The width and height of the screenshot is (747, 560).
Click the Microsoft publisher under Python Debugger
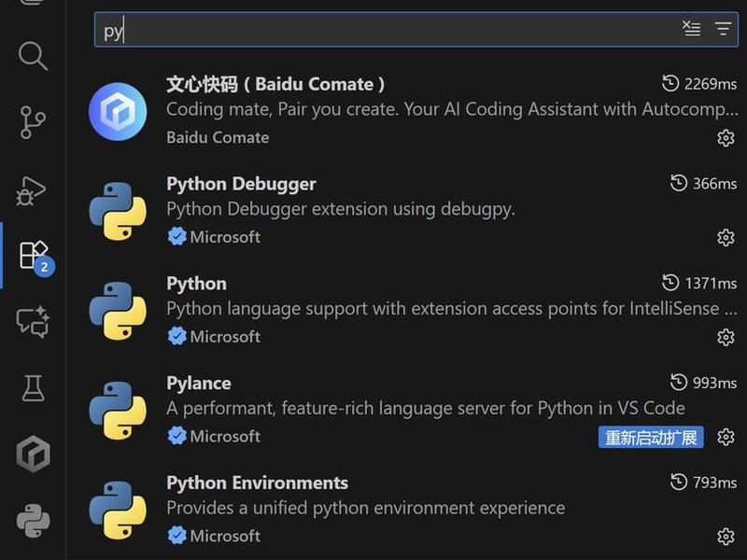[x=225, y=237]
